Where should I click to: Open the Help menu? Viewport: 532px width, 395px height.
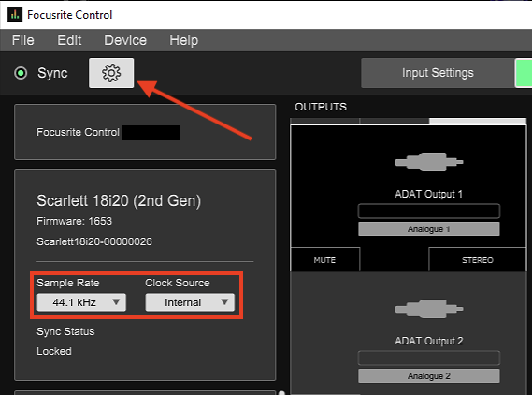(x=184, y=40)
